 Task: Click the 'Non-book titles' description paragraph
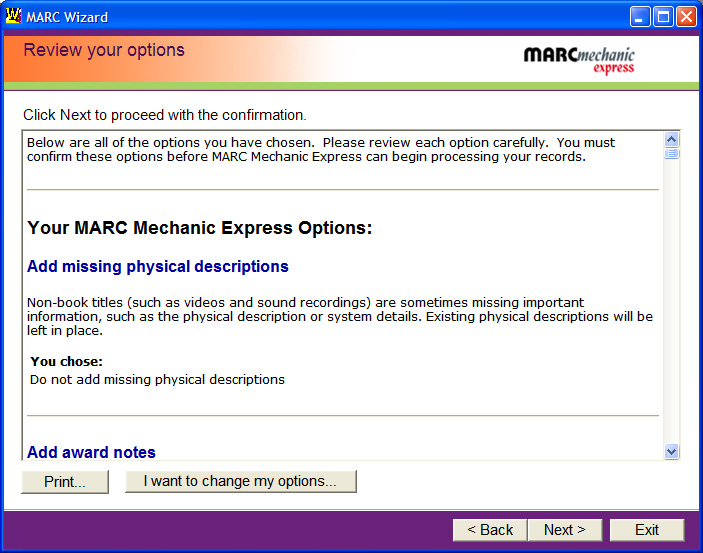click(340, 316)
